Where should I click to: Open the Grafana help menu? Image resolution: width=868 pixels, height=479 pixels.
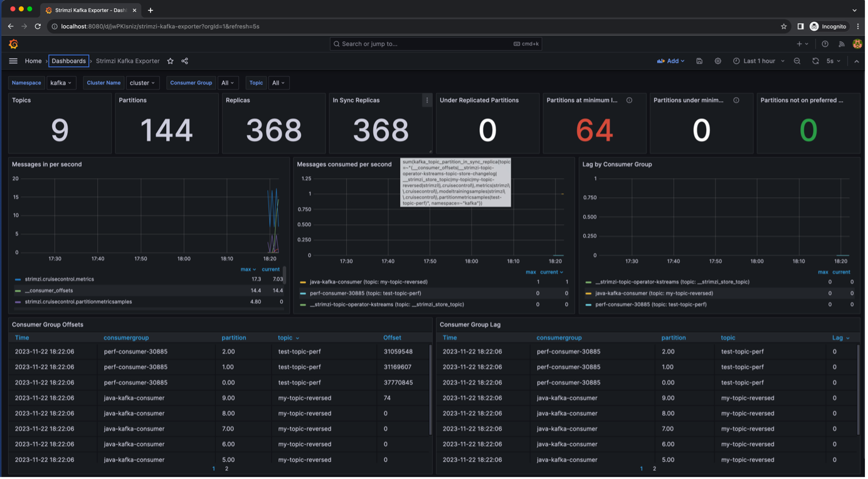tap(825, 44)
